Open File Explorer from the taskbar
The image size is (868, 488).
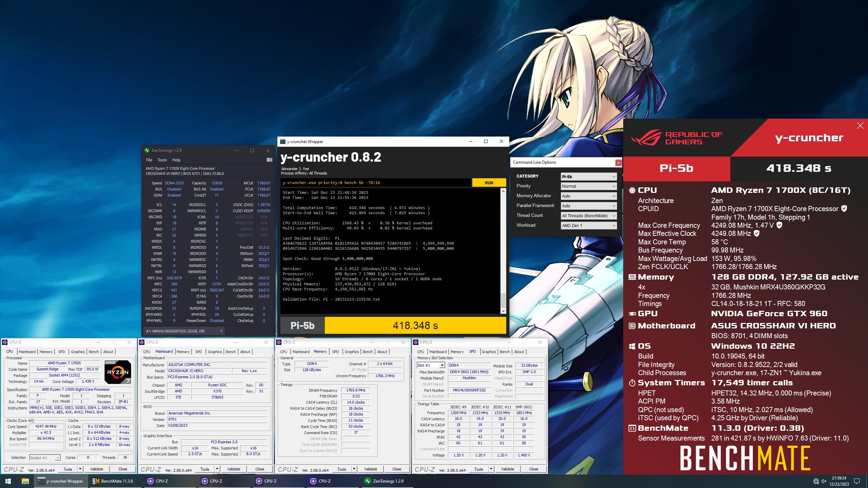(25, 481)
